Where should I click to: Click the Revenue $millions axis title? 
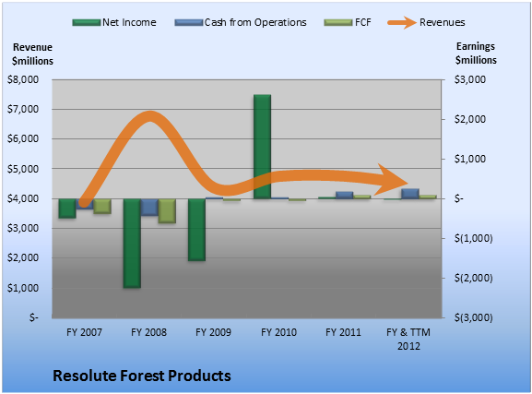32,54
